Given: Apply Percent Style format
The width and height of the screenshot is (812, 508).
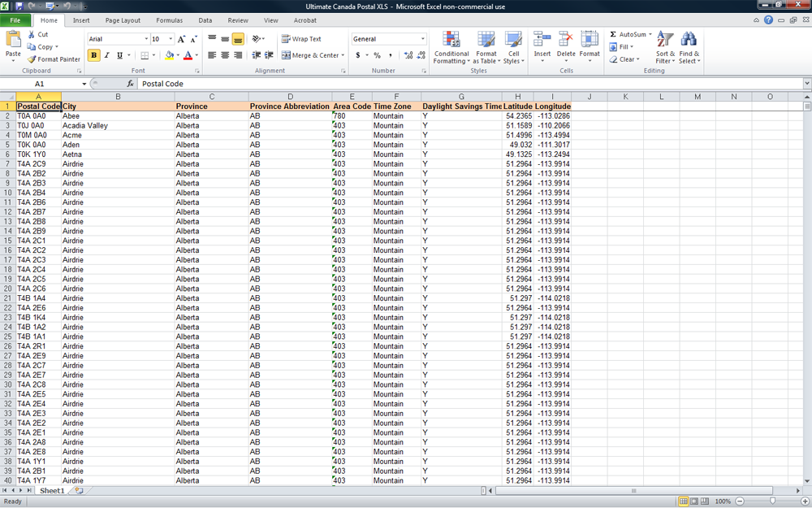Looking at the screenshot, I should (x=377, y=55).
